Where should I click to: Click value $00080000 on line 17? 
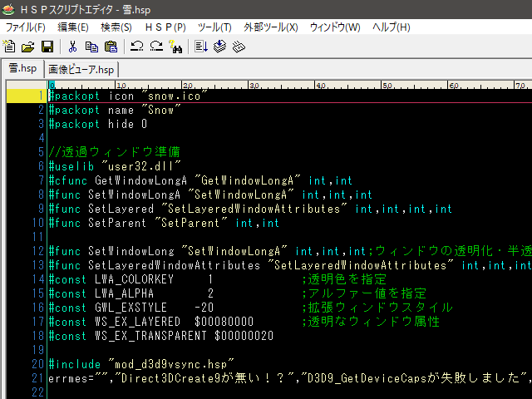(224, 322)
